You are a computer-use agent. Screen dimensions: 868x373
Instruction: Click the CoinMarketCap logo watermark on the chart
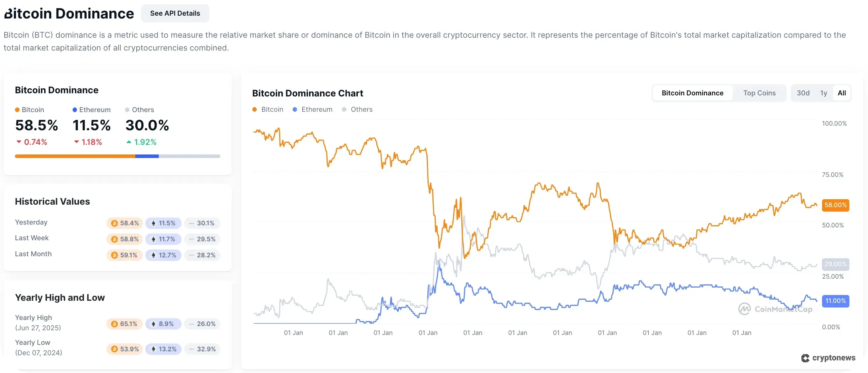coord(775,308)
